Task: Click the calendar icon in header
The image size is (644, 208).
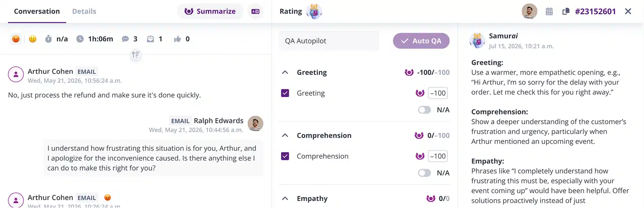Action: coord(549,11)
